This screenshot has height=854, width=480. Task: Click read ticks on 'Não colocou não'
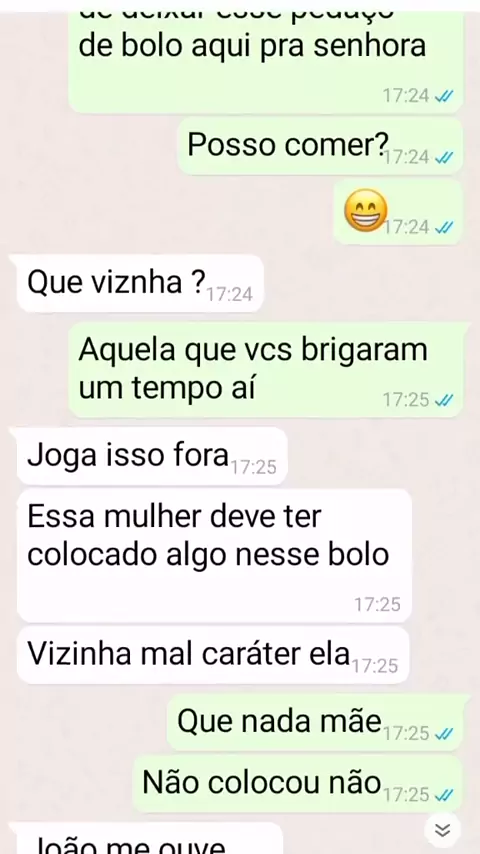point(445,795)
